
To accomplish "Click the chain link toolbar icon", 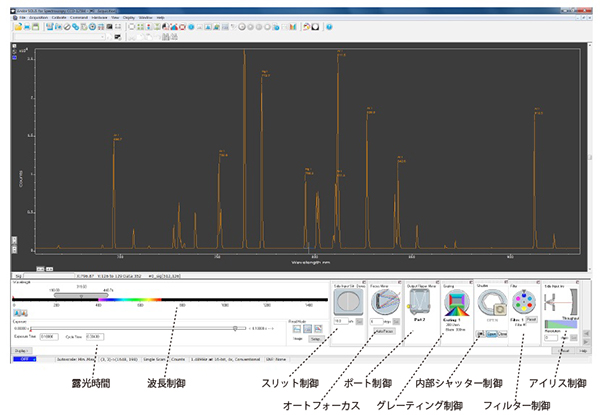I will point(75,27).
